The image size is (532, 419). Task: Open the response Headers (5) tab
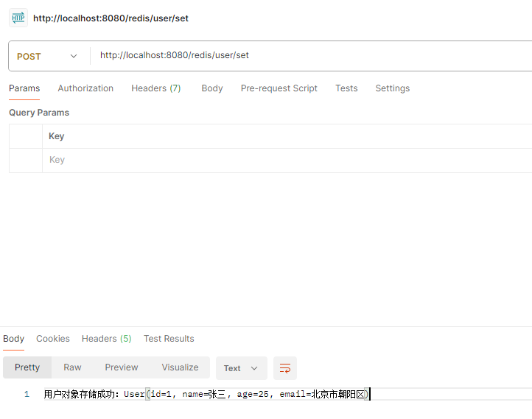(107, 339)
